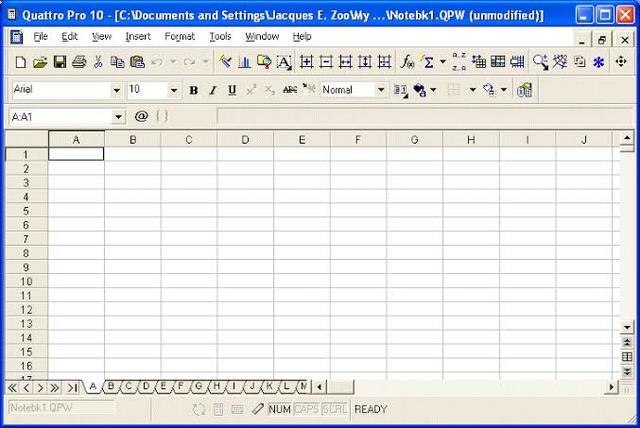640x428 pixels.
Task: Open the File menu
Action: pos(40,37)
